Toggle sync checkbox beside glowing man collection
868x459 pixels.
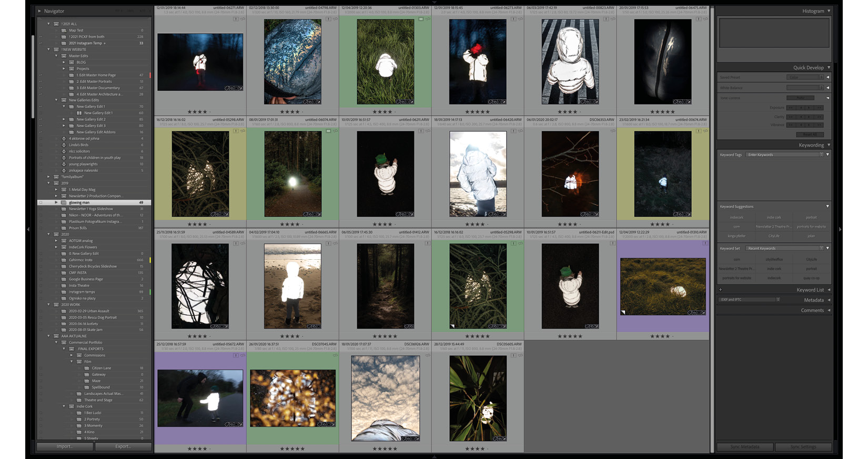(41, 202)
